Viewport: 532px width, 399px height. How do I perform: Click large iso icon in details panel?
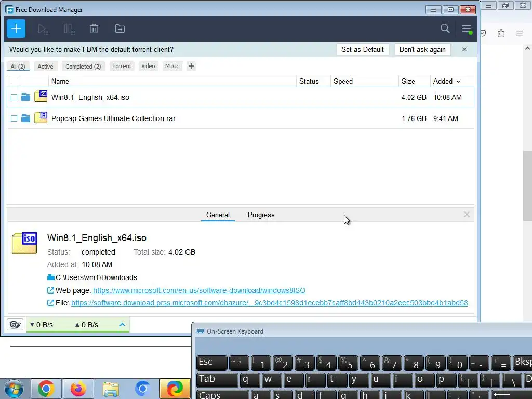pyautogui.click(x=24, y=243)
